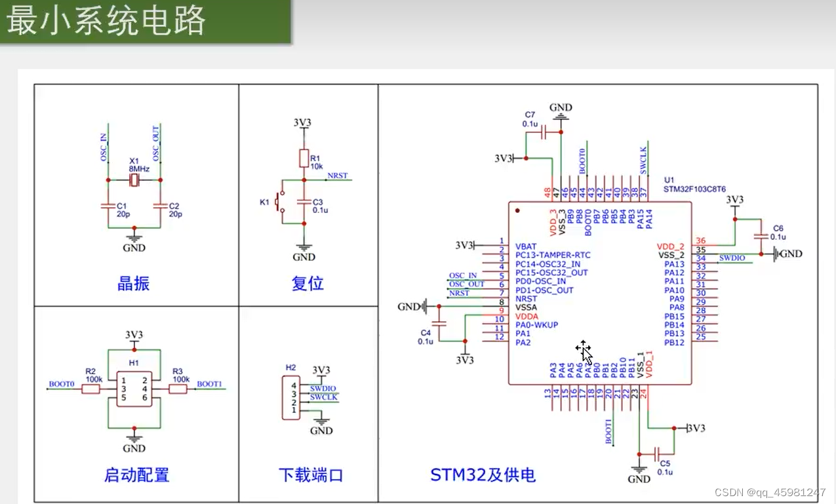Screen dimensions: 836x504
Task: Click resistor R3 100k symbol
Action: pyautogui.click(x=178, y=389)
